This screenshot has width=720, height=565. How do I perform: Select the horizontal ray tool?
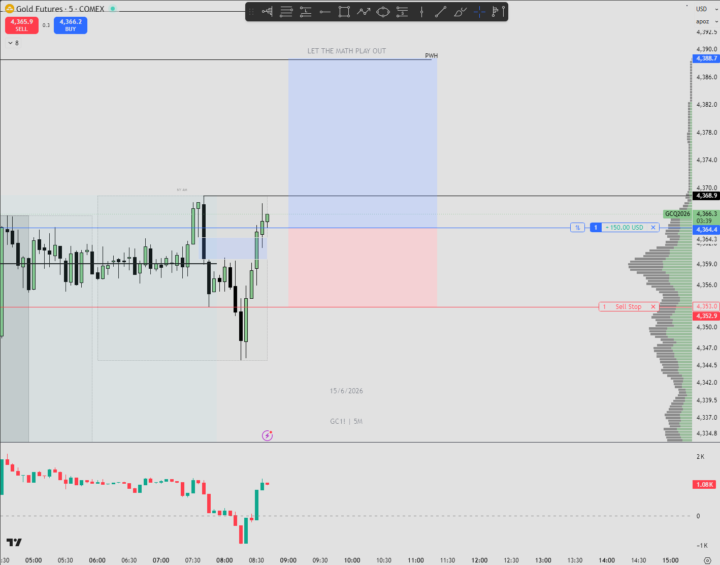pyautogui.click(x=325, y=12)
